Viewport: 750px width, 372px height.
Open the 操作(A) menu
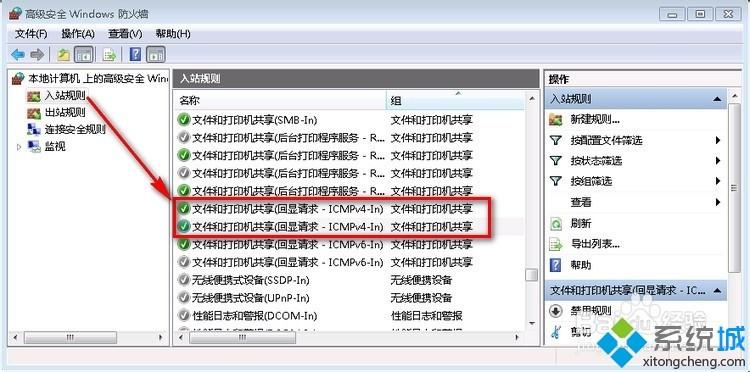78,34
